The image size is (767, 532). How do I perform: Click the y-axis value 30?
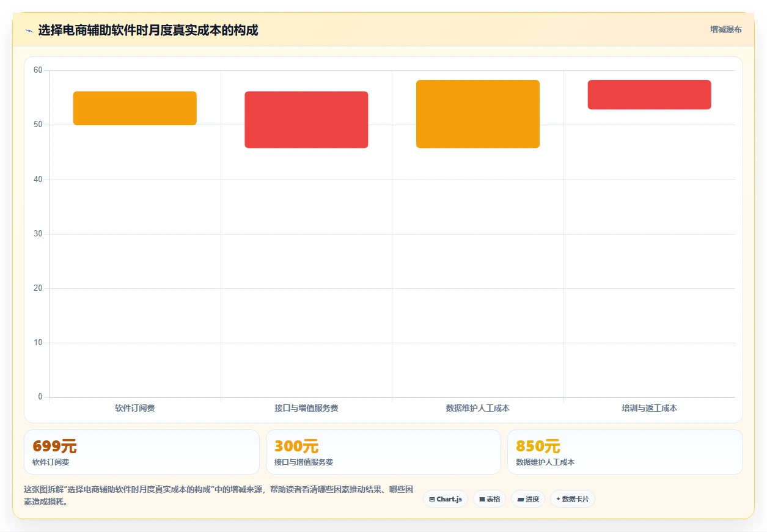pyautogui.click(x=38, y=234)
